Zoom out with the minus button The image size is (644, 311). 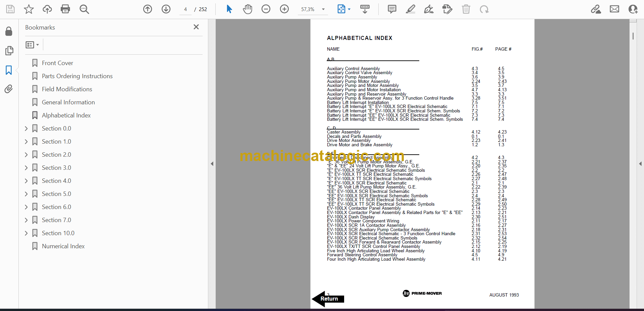[x=266, y=9]
